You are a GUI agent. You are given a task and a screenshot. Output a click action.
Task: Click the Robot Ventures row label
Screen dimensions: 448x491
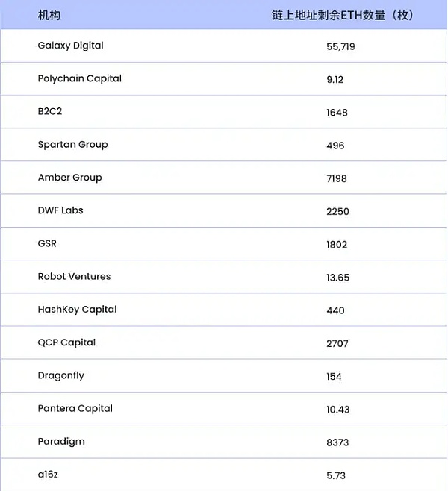pyautogui.click(x=75, y=276)
